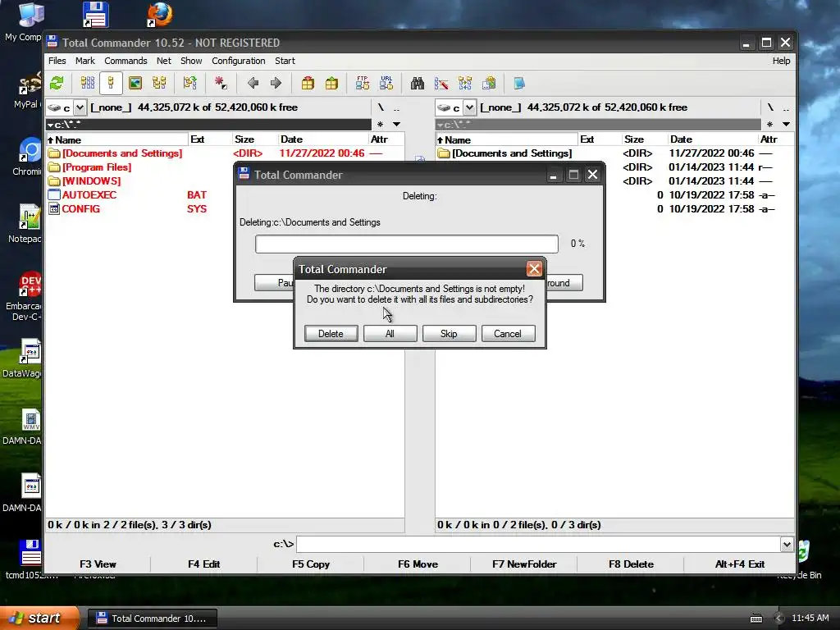This screenshot has height=630, width=840.
Task: Open the synchronize directories icon
Action: click(465, 83)
